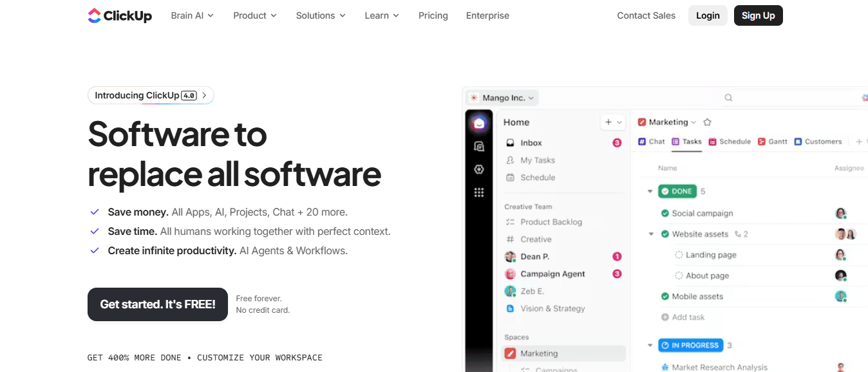Click the add view plus after Customers tab
Viewport: 868px width, 372px height.
click(x=858, y=142)
